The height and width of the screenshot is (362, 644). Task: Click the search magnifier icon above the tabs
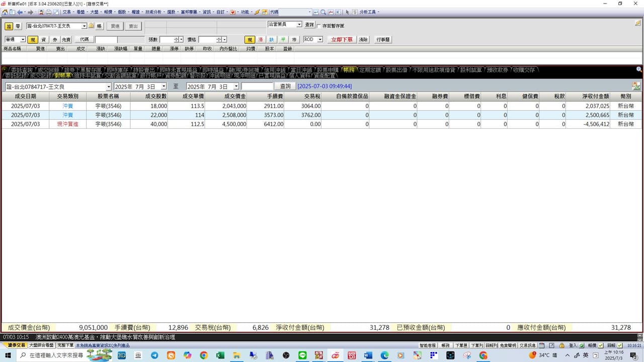[639, 69]
